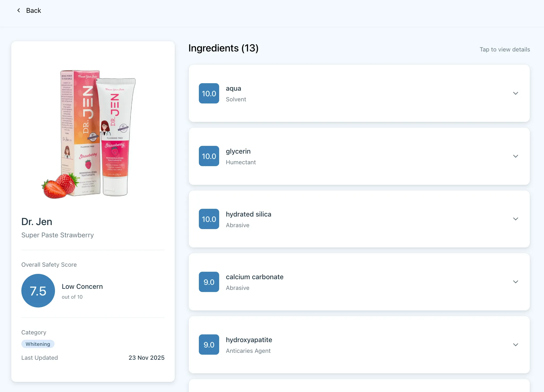Expand the hydrated silica chevron

[x=515, y=219]
